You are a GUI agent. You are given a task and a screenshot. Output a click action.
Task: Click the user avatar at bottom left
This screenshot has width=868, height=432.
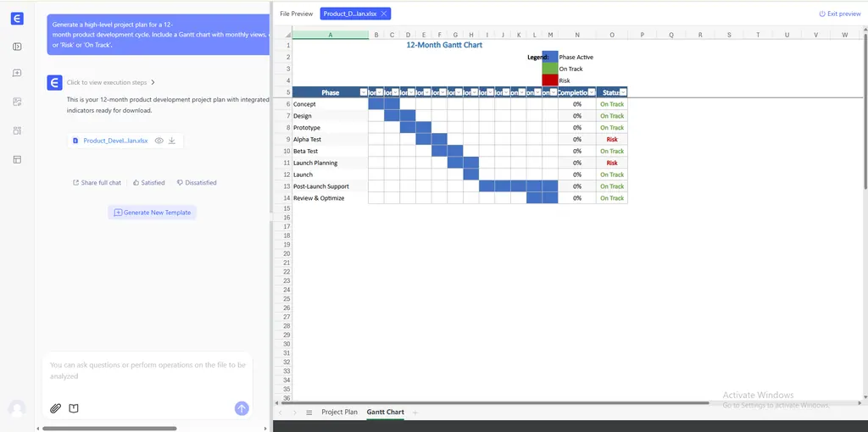click(17, 408)
